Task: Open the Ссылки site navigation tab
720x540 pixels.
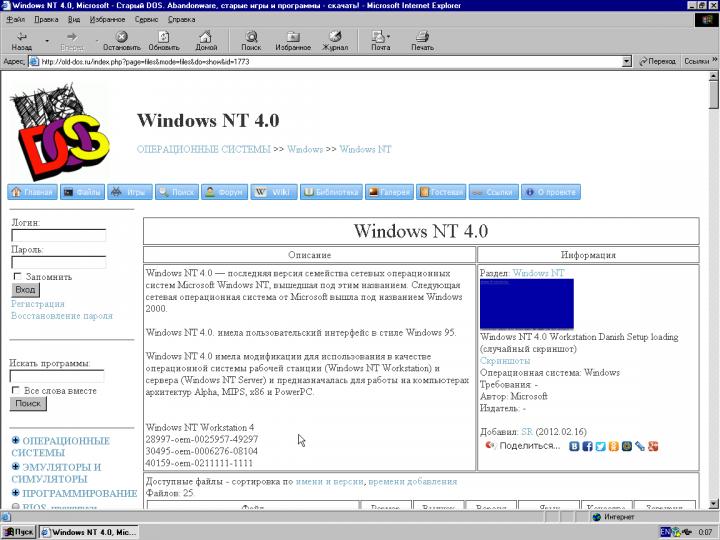Action: point(494,192)
